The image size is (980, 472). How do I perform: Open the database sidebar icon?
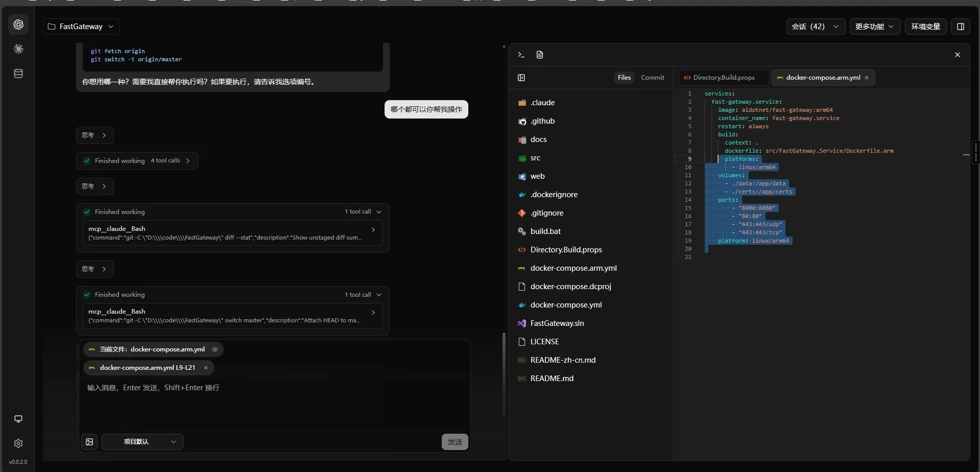[18, 74]
